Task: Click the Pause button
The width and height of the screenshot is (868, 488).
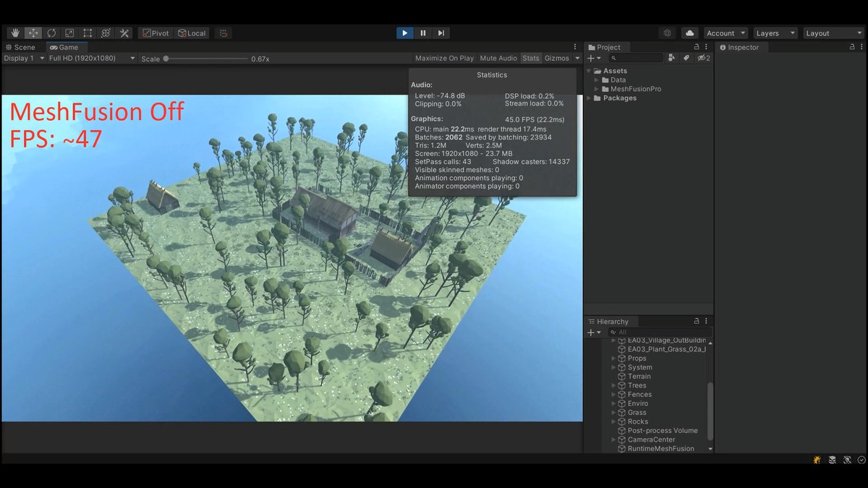Action: point(423,33)
